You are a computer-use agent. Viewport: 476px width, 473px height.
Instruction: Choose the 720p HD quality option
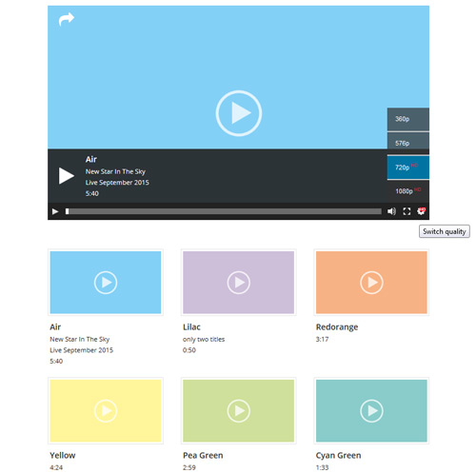pyautogui.click(x=408, y=168)
